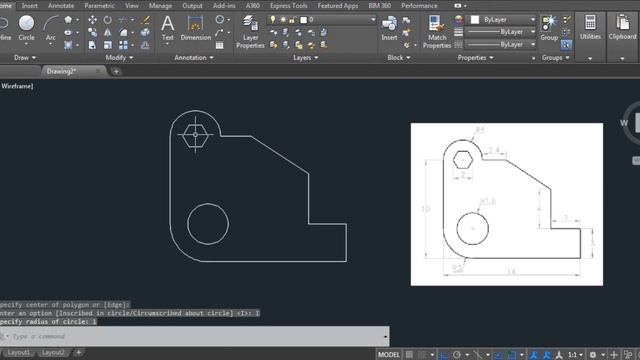Add a new layout with plus button
Screen dimensions: 640x360
79,352
